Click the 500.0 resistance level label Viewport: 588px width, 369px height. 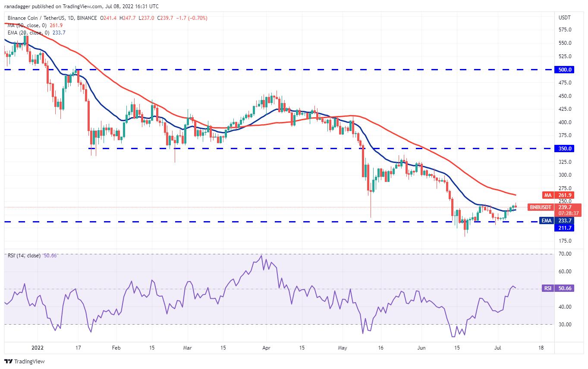[565, 69]
